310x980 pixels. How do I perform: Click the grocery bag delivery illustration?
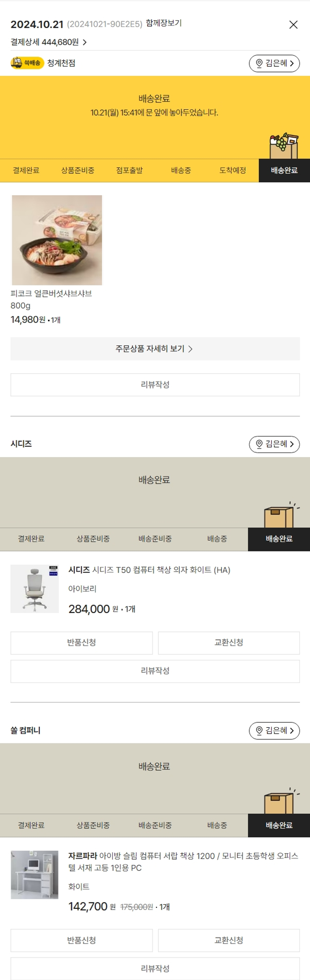(284, 146)
